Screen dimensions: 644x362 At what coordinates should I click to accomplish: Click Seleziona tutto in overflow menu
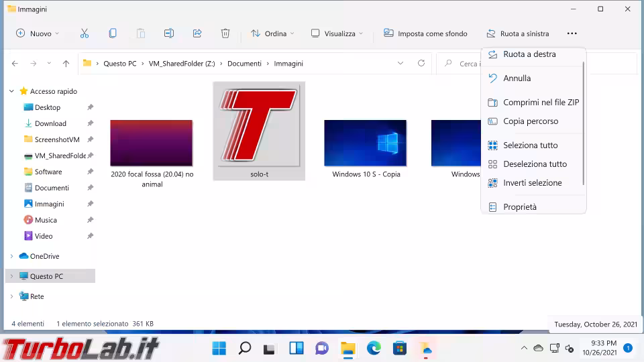click(530, 145)
